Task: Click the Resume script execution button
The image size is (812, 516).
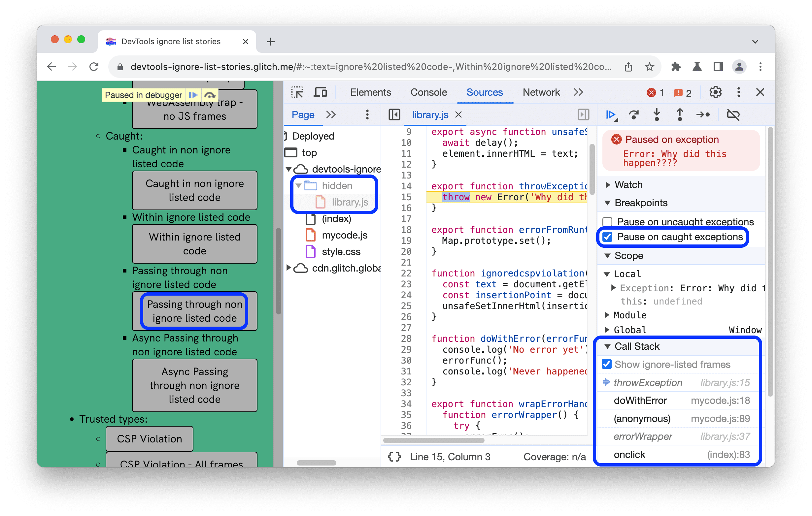Action: [611, 115]
